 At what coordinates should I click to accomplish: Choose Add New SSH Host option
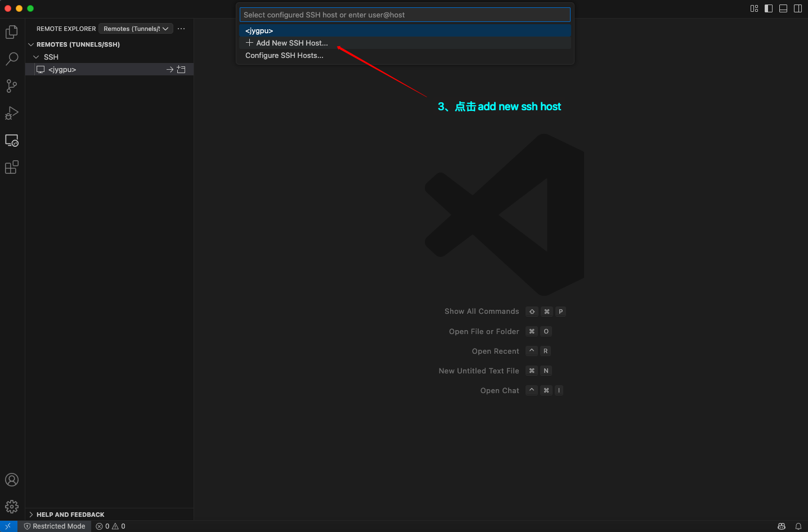[291, 43]
